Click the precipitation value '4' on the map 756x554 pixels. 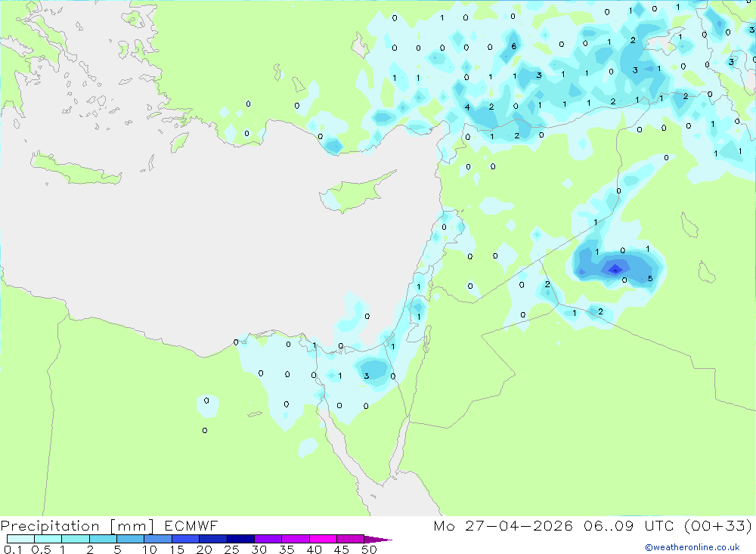pyautogui.click(x=466, y=107)
